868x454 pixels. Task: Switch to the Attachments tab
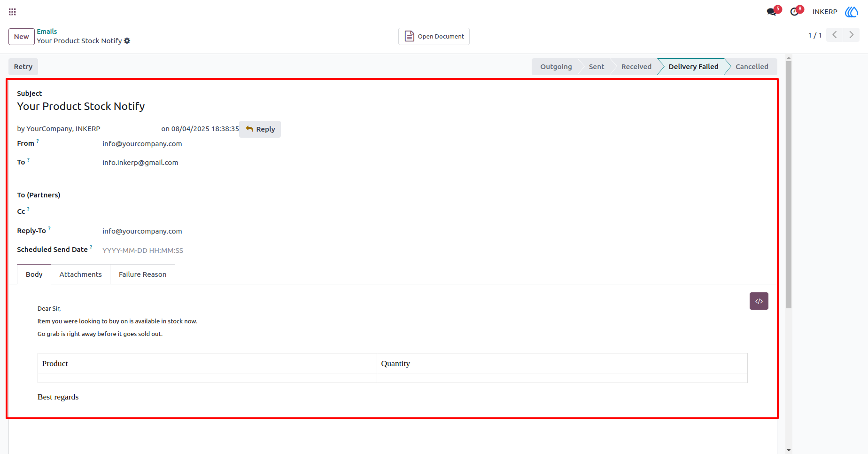pyautogui.click(x=81, y=274)
